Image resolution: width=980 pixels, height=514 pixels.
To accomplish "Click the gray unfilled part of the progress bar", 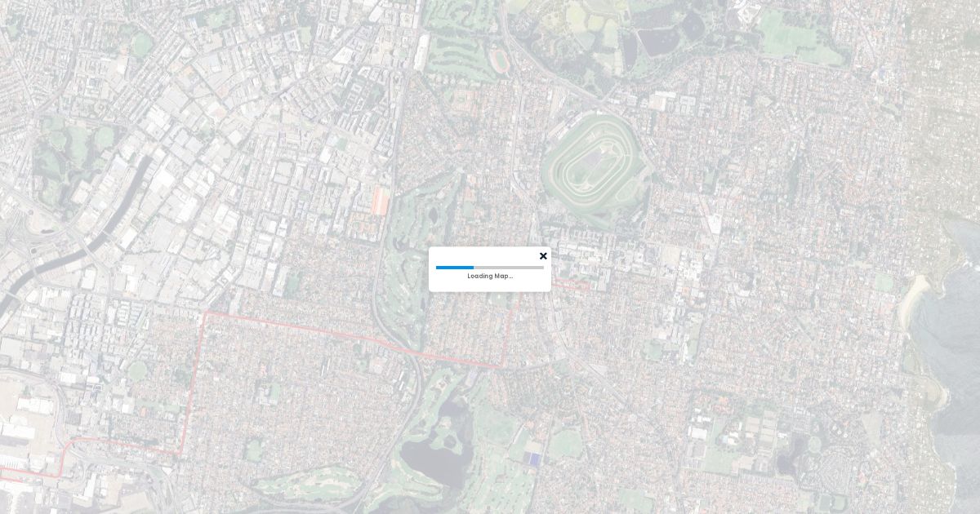I will point(508,268).
